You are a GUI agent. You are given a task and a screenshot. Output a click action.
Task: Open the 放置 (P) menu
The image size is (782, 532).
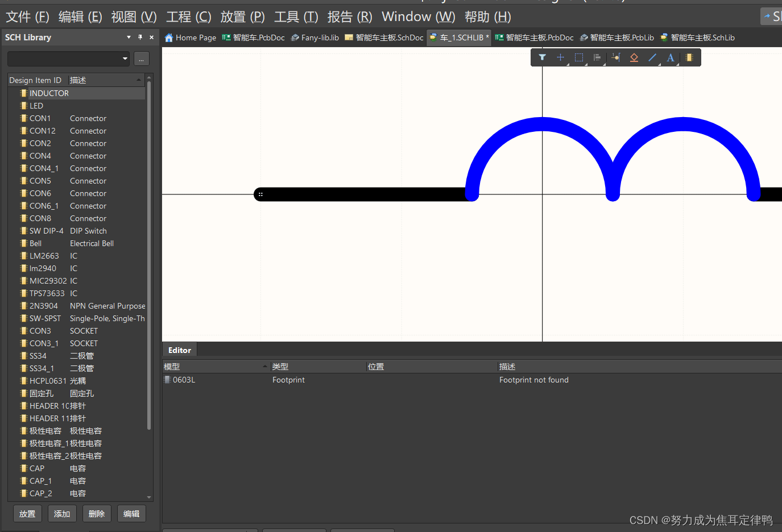[x=242, y=17]
